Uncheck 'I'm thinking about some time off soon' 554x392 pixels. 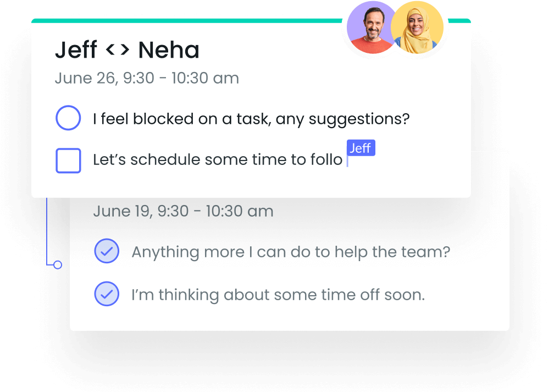107,294
